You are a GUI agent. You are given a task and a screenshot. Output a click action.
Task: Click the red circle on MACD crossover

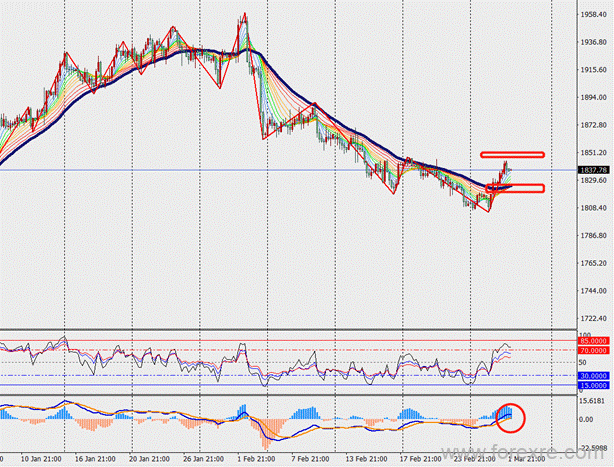tap(510, 418)
